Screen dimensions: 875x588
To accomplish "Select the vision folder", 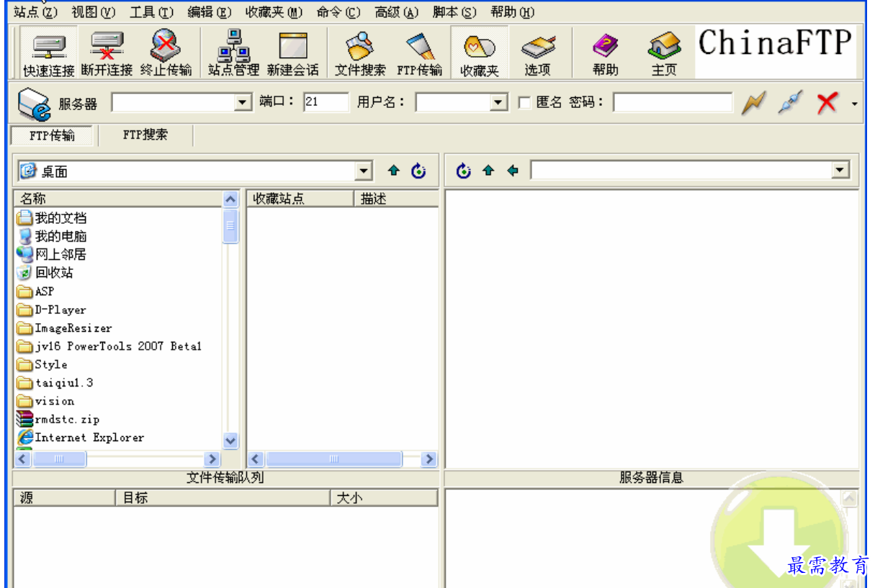I will point(45,401).
